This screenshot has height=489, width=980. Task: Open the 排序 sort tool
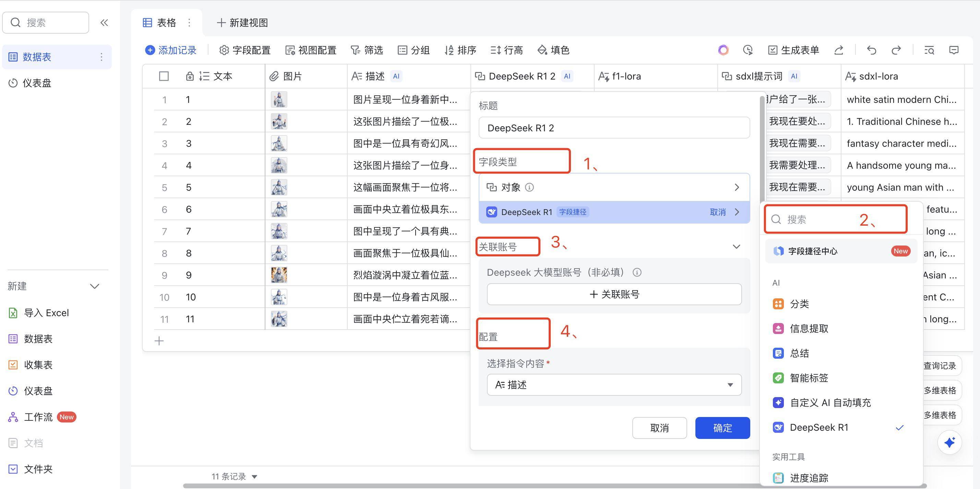460,50
